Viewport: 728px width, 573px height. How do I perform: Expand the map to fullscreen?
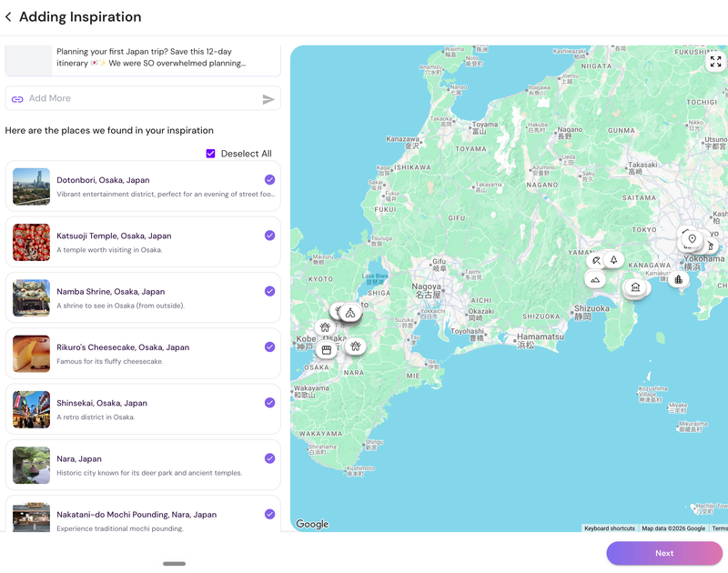pyautogui.click(x=715, y=61)
